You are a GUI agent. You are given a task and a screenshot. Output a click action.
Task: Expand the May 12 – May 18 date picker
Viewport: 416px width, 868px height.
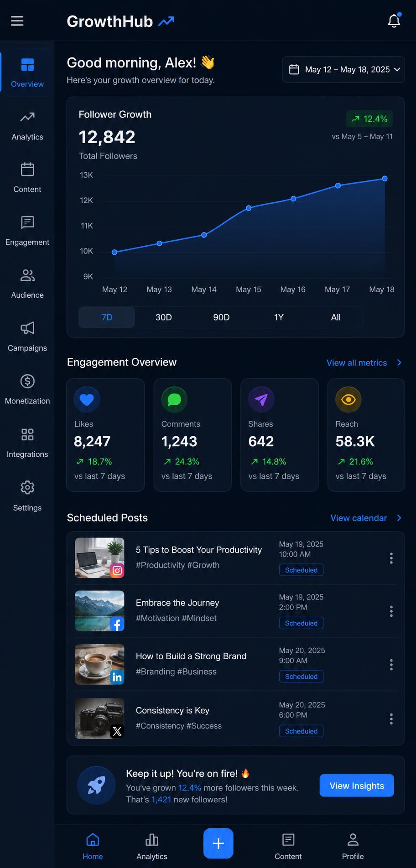pyautogui.click(x=343, y=69)
